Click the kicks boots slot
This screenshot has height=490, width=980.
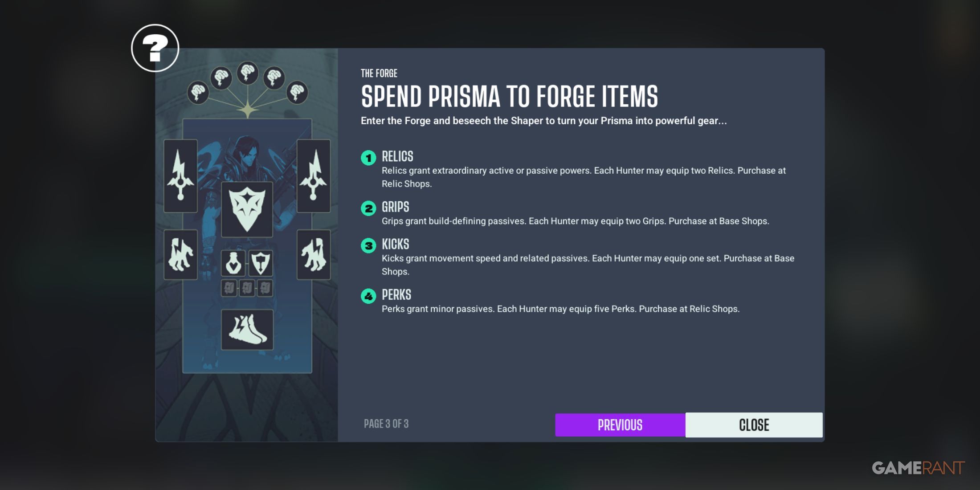247,330
